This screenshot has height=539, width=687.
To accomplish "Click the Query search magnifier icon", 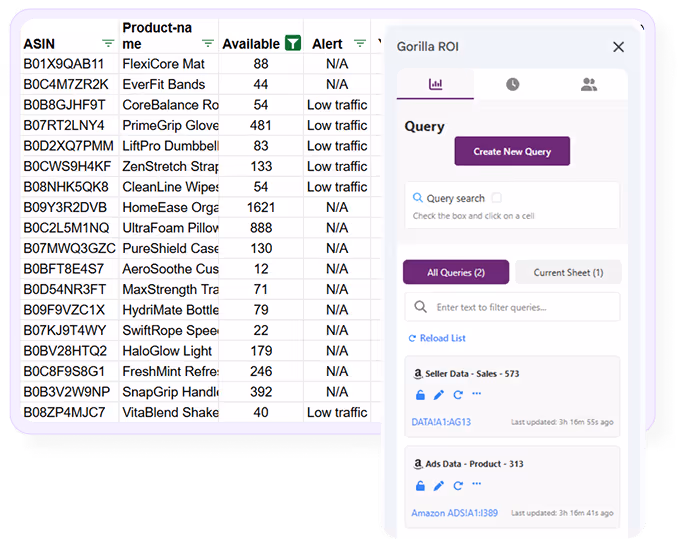I will click(418, 198).
